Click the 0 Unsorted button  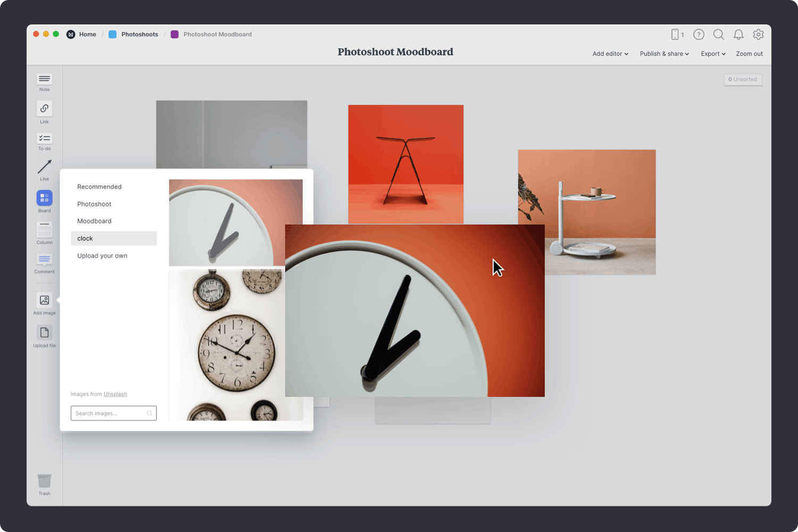(743, 79)
